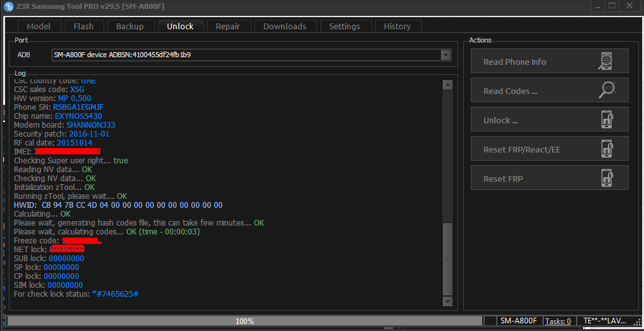Click the SUB lock 00000000 value
This screenshot has width=644, height=331.
coord(66,258)
